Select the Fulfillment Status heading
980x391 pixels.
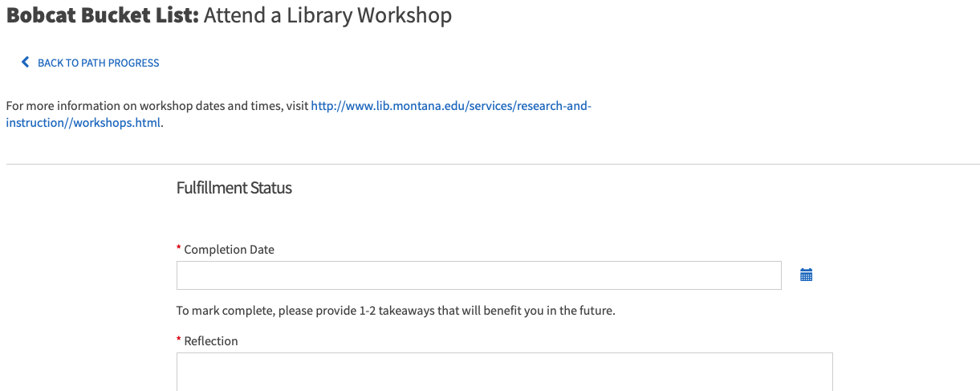click(x=234, y=188)
